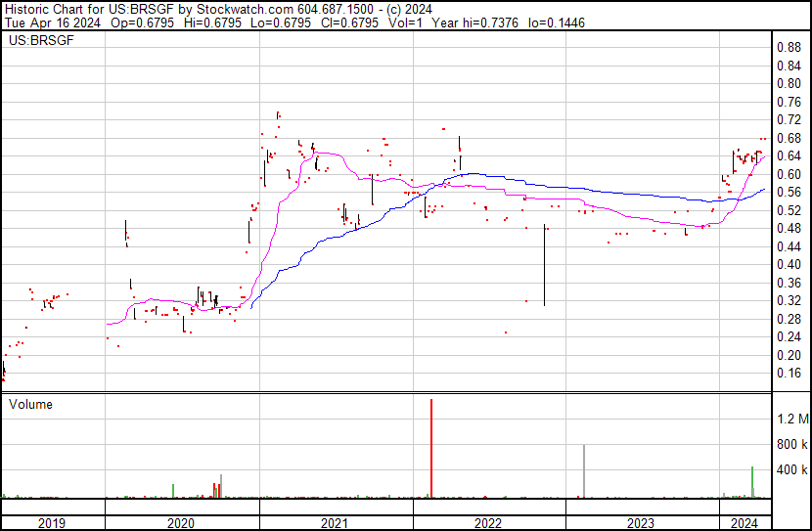Select the 2019 year label on timeline
The width and height of the screenshot is (812, 531).
coord(52,523)
